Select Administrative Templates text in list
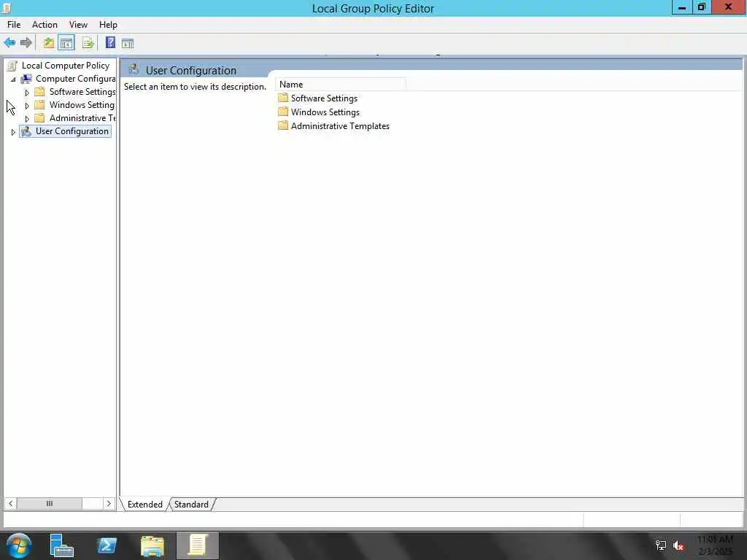The height and width of the screenshot is (560, 747). pos(340,125)
